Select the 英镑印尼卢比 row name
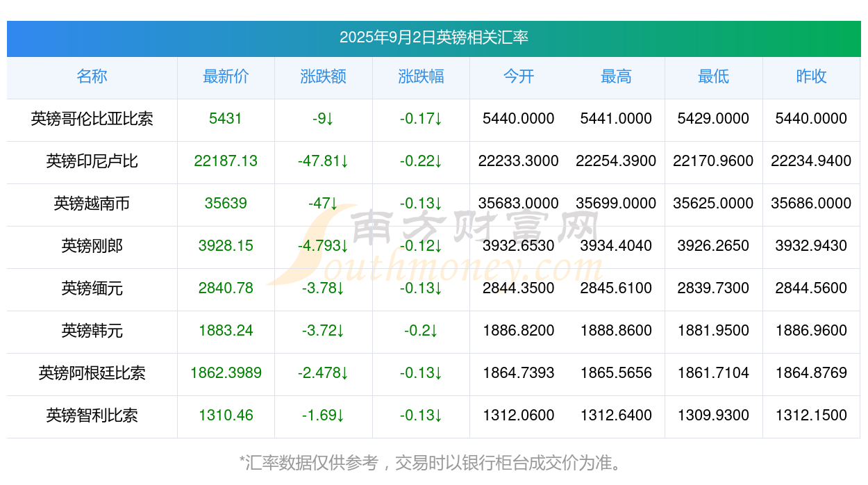This screenshot has height=485, width=868. click(92, 161)
